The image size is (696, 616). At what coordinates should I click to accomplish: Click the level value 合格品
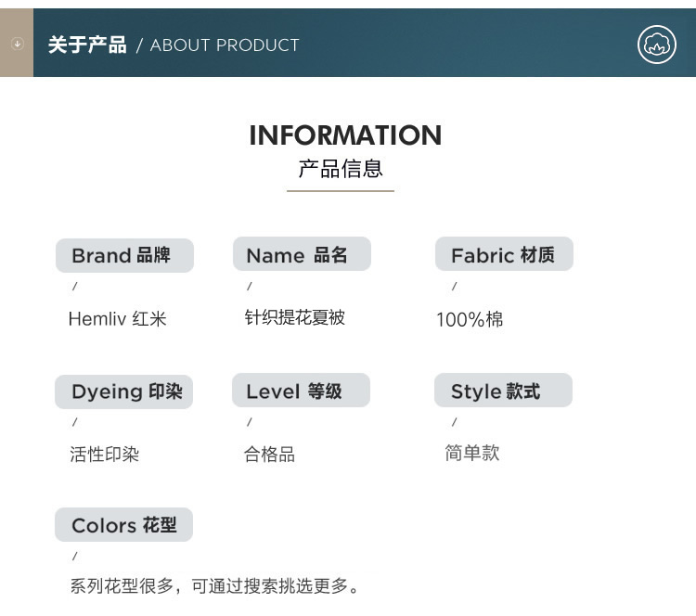click(269, 454)
